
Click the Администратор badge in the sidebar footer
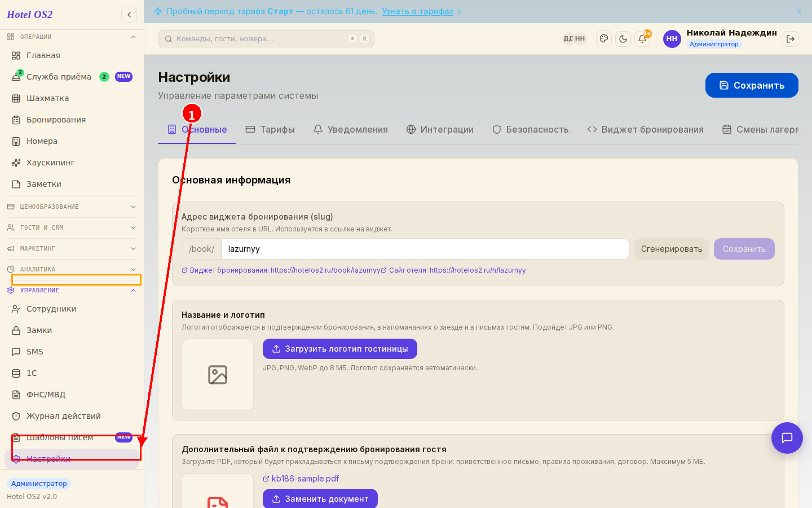[x=39, y=484]
